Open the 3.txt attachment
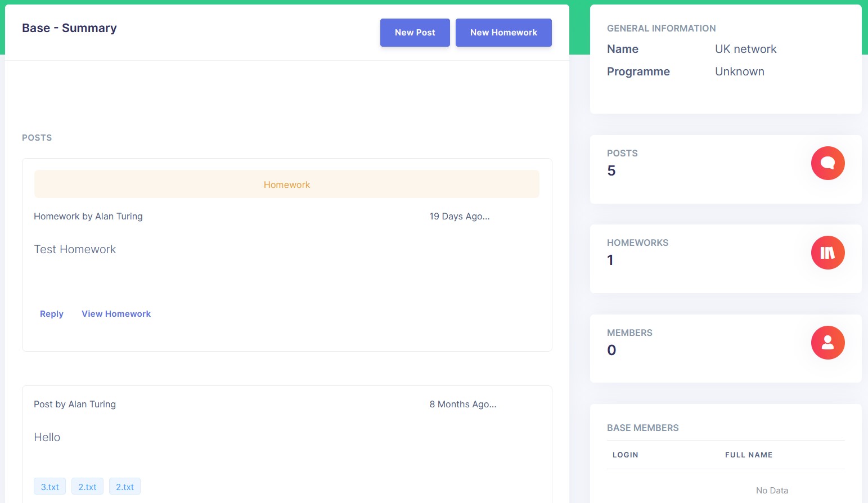This screenshot has width=868, height=503. (50, 487)
